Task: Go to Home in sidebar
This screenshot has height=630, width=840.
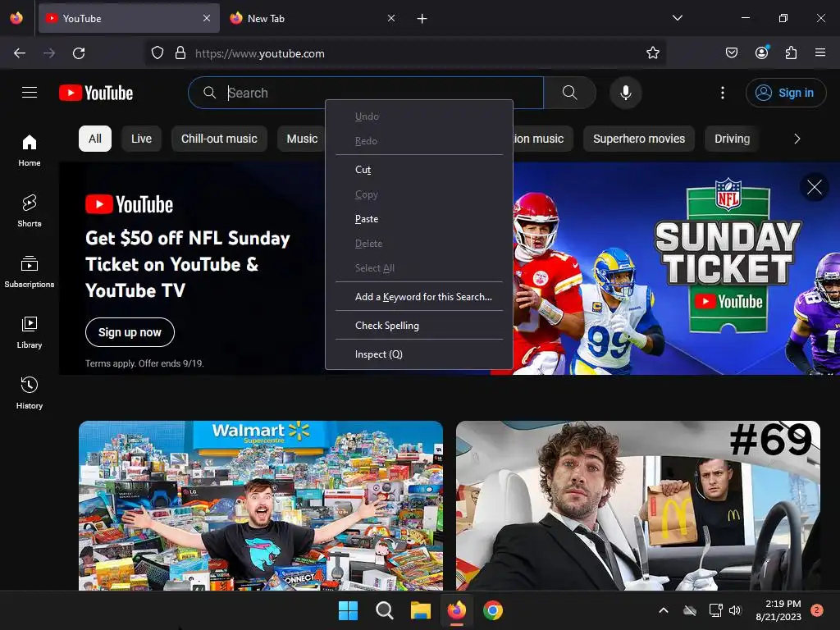Action: [x=30, y=151]
